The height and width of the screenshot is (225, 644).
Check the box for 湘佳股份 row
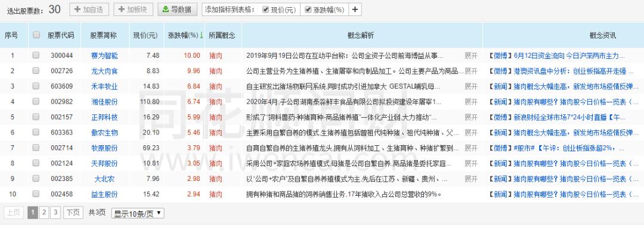36,102
